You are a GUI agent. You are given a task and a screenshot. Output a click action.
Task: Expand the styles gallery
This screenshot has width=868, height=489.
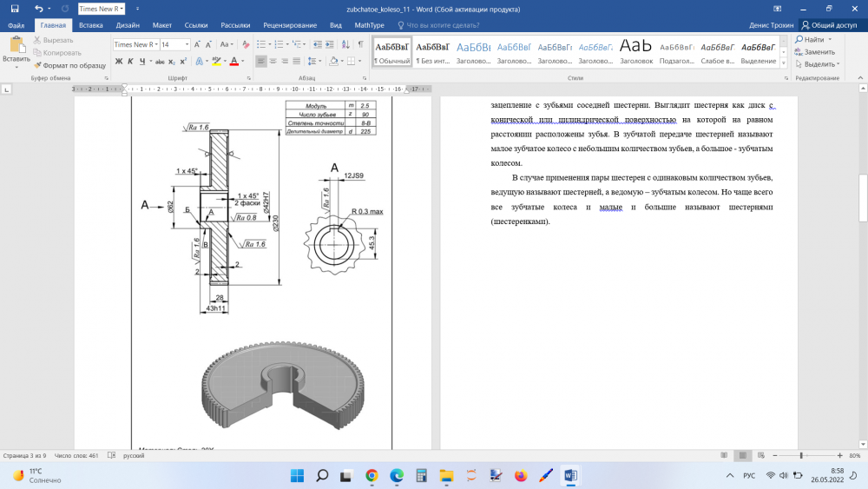[785, 63]
